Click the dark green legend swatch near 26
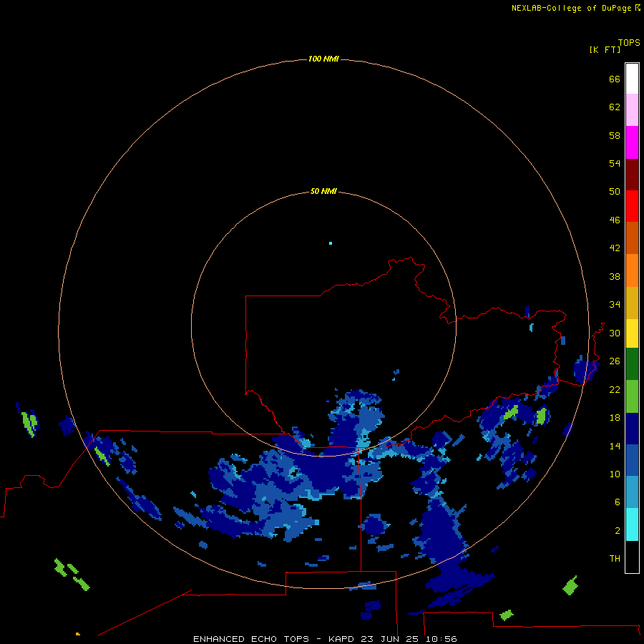The width and height of the screenshot is (644, 644). click(x=632, y=364)
